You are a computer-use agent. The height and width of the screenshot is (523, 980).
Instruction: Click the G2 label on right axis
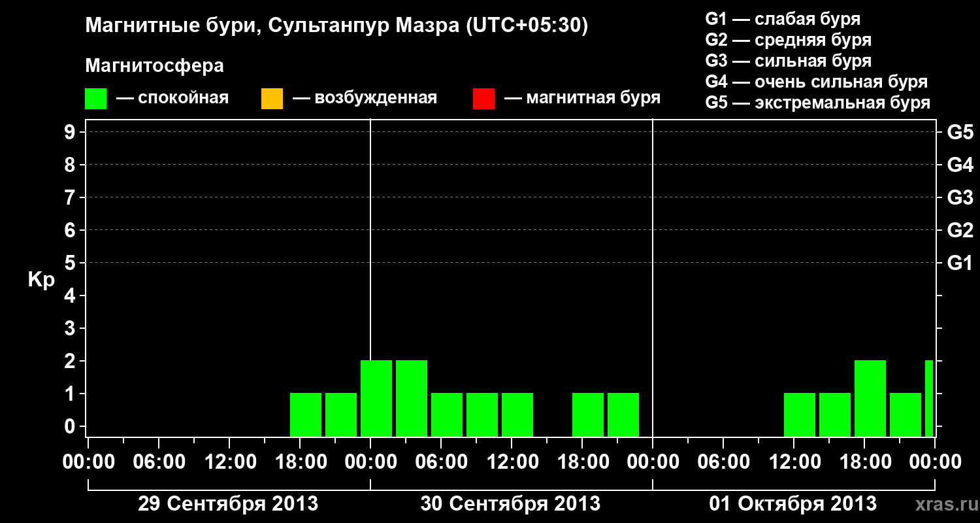(960, 231)
